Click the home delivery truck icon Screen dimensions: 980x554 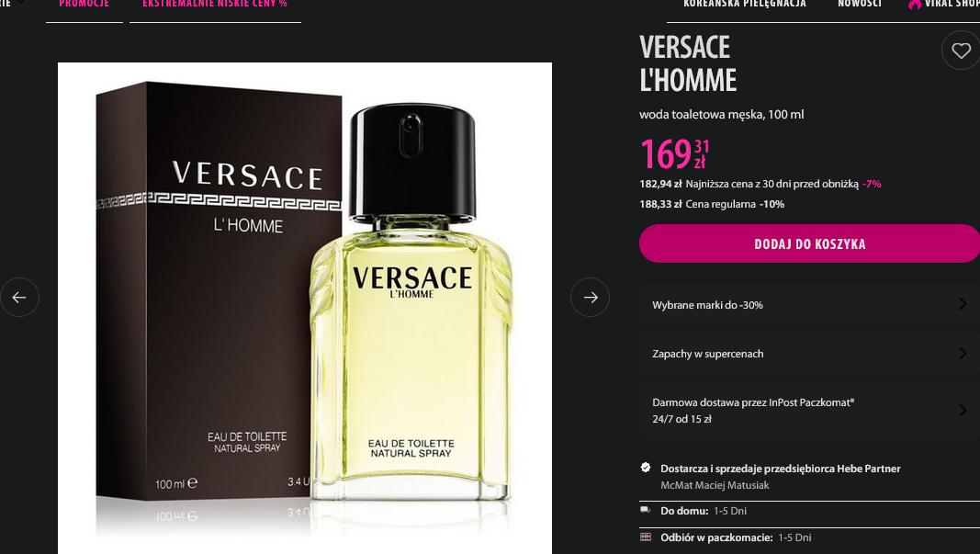click(x=646, y=510)
